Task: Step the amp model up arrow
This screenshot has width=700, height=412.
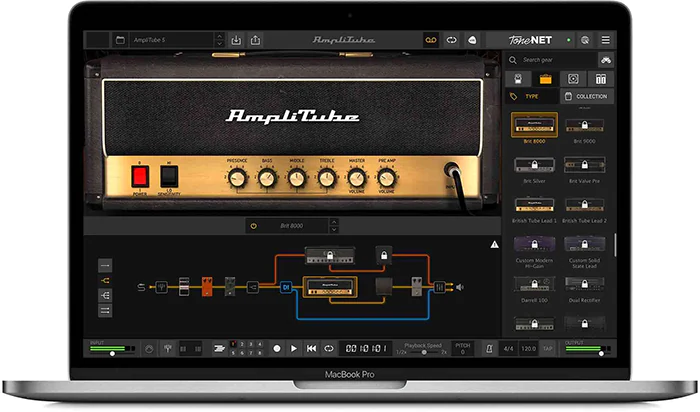Action: (334, 222)
